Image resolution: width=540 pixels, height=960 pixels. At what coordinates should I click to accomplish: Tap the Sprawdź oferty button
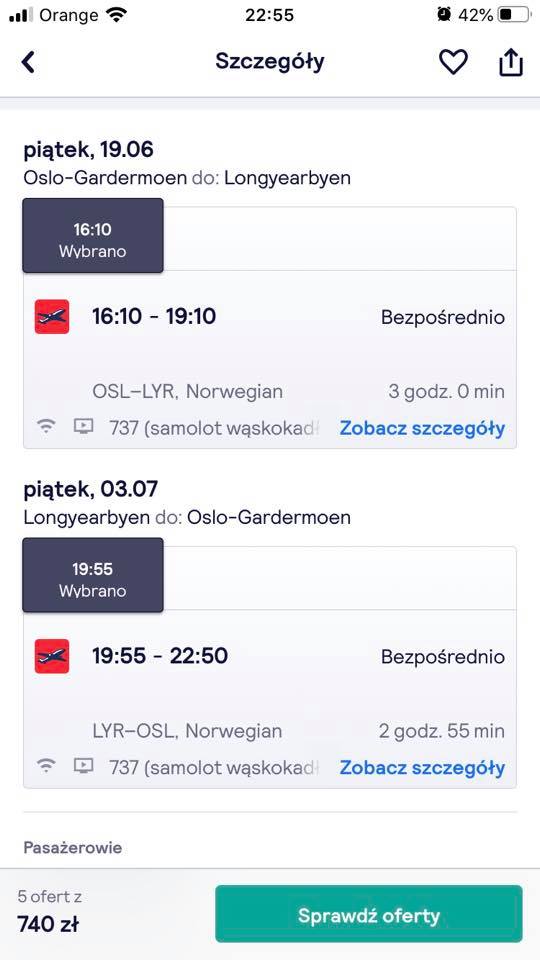(369, 913)
